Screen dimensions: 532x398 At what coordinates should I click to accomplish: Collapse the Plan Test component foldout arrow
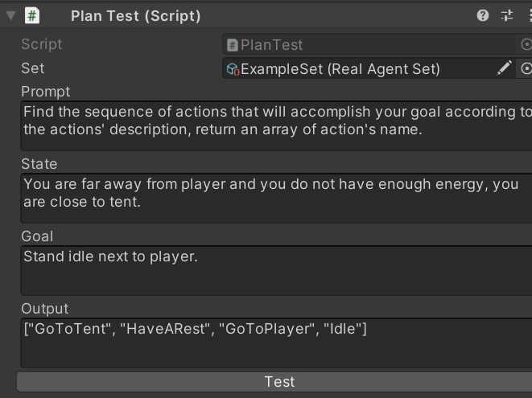[10, 15]
